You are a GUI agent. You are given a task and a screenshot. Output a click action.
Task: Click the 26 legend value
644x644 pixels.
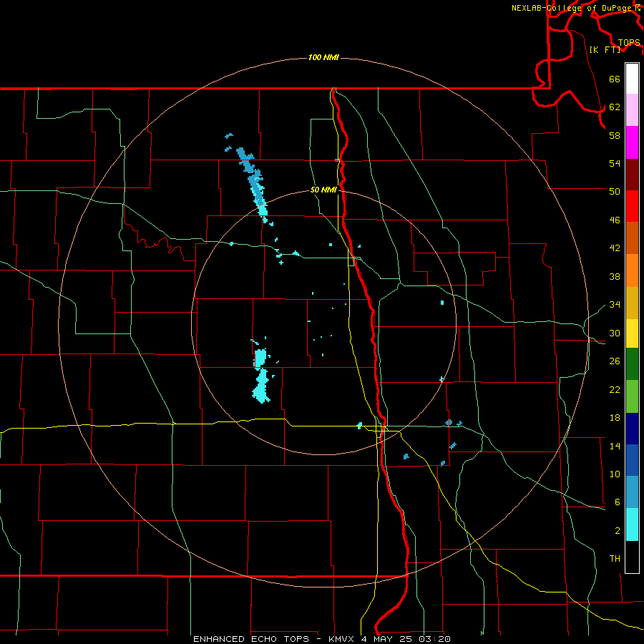pos(615,361)
